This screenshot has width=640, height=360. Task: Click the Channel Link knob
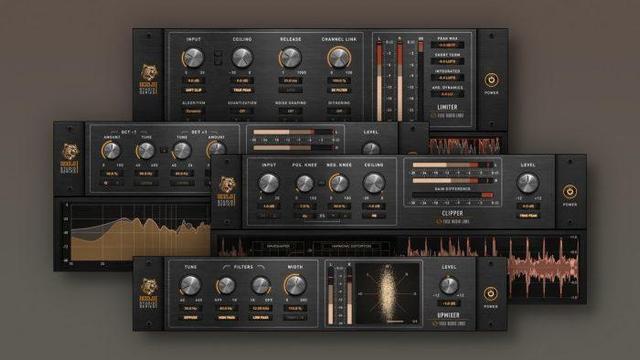[x=339, y=58]
